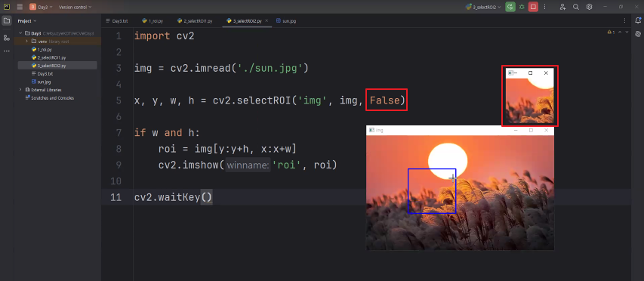Image resolution: width=644 pixels, height=281 pixels.
Task: Go to previous highlighted problem arrow
Action: [620, 32]
